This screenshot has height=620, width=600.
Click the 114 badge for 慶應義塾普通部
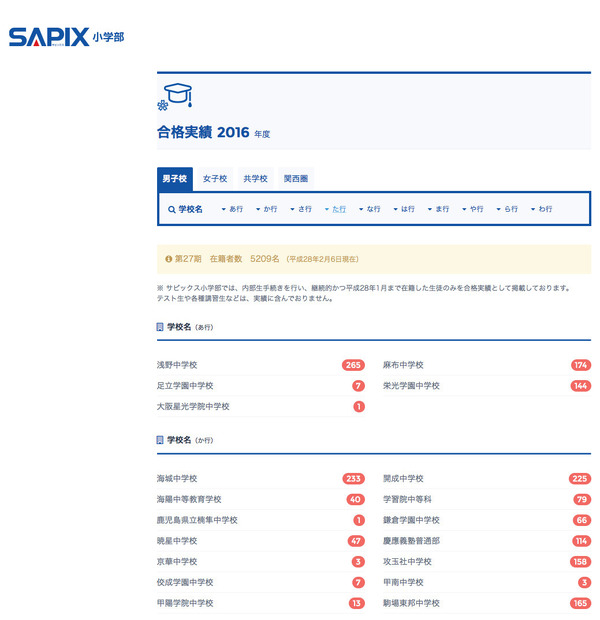point(581,541)
